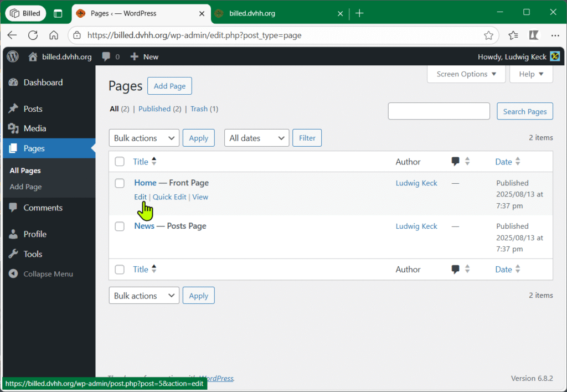Expand the Screen Options panel
Screen dimensions: 567x392
pos(466,74)
